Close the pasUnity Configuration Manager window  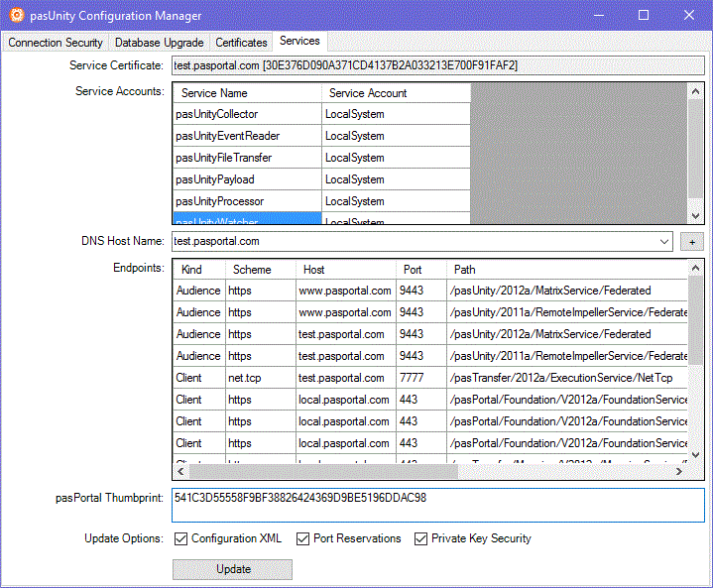pyautogui.click(x=689, y=15)
